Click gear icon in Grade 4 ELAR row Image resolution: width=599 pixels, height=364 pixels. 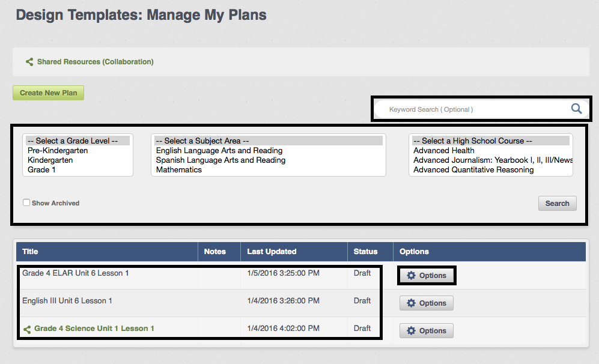411,275
